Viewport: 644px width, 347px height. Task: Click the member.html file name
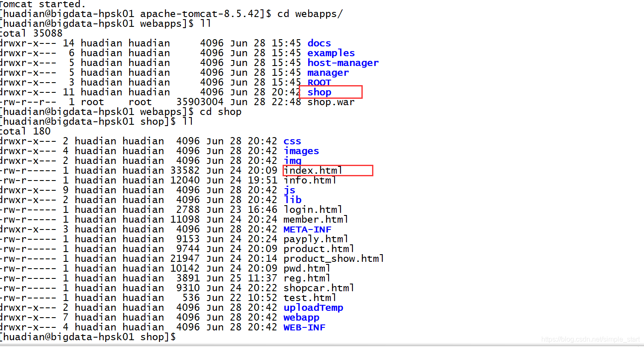(x=316, y=220)
